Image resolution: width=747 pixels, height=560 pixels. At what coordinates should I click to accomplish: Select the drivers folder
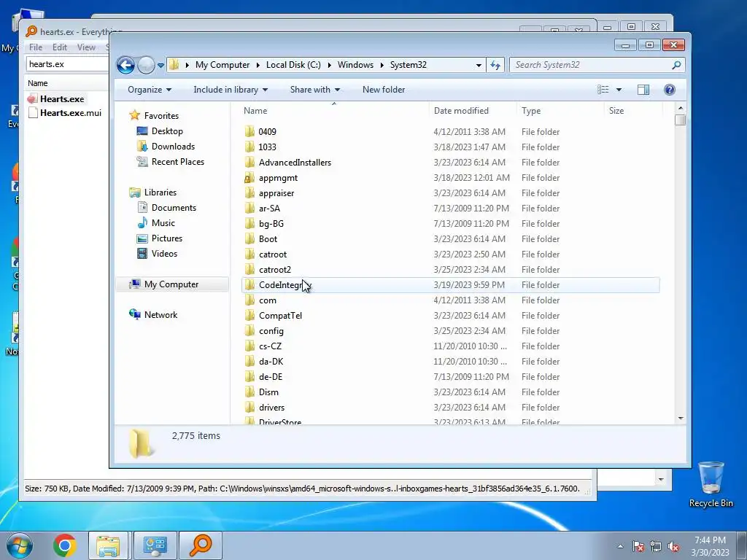(271, 407)
